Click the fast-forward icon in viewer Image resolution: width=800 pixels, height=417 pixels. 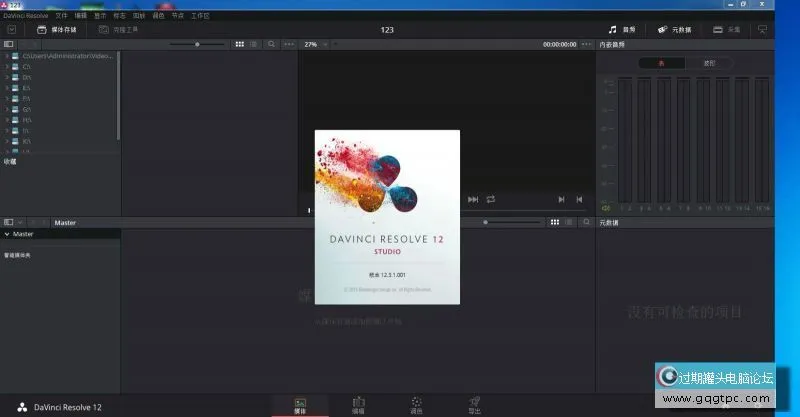click(x=473, y=199)
